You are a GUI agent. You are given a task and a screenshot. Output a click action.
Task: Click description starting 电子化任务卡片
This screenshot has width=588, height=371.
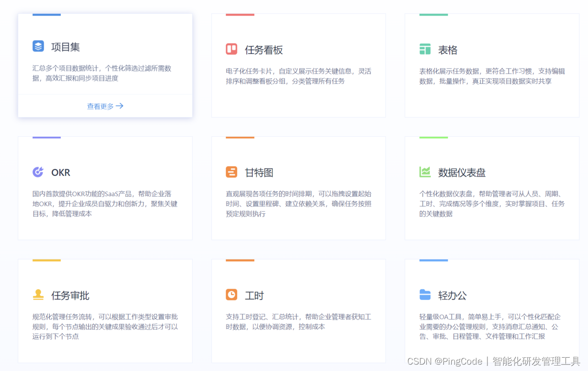[298, 76]
